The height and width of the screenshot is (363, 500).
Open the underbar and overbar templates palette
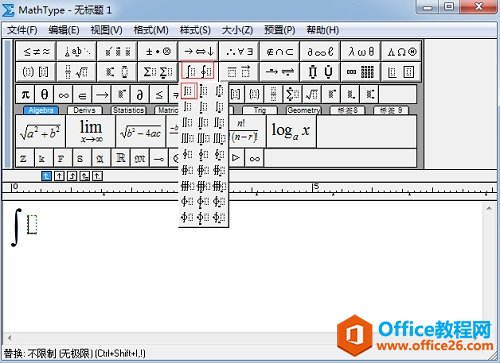point(239,71)
